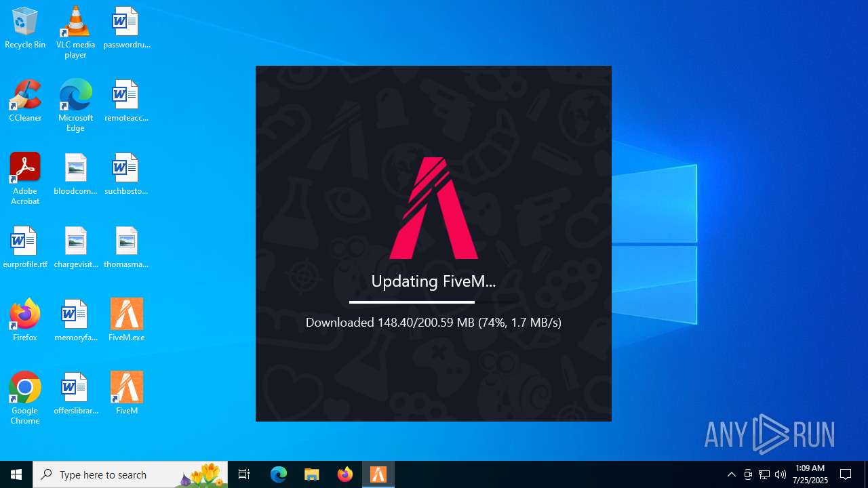
Task: Open Google Chrome desktop shortcut
Action: coord(25,399)
